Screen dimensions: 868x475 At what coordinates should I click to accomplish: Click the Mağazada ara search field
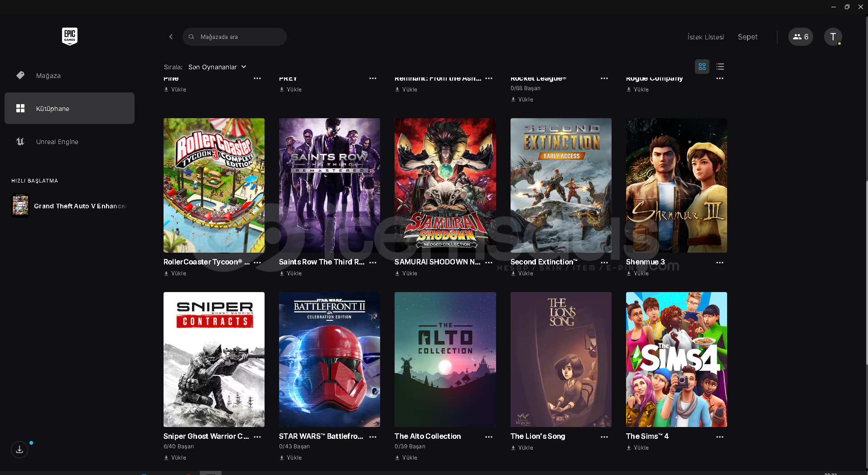click(235, 37)
